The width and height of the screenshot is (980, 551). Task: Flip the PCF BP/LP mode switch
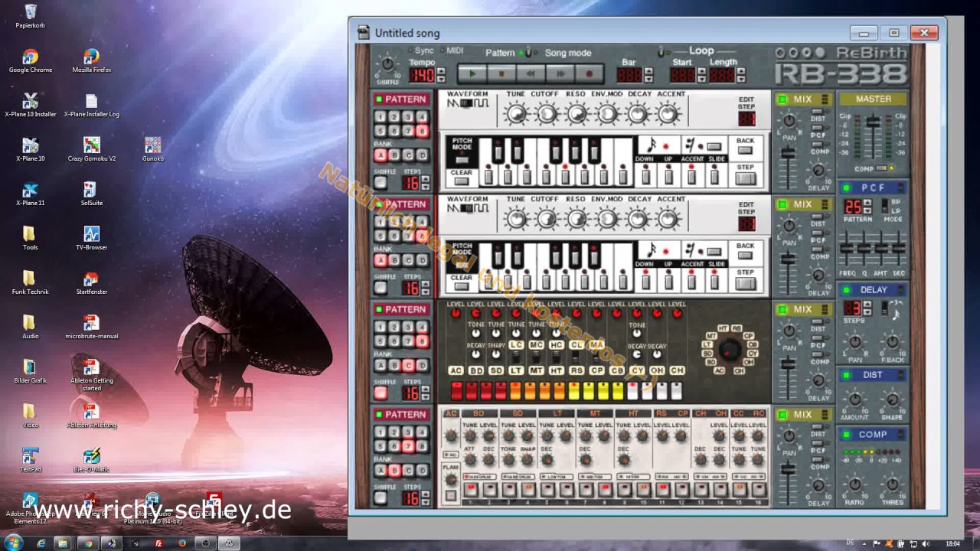(x=885, y=206)
